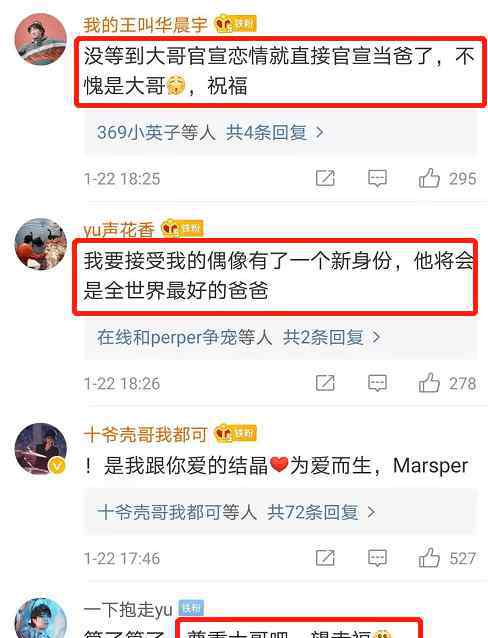488x638 pixels.
Task: Share the comment by 十爷壳哥我都可
Action: click(x=325, y=558)
